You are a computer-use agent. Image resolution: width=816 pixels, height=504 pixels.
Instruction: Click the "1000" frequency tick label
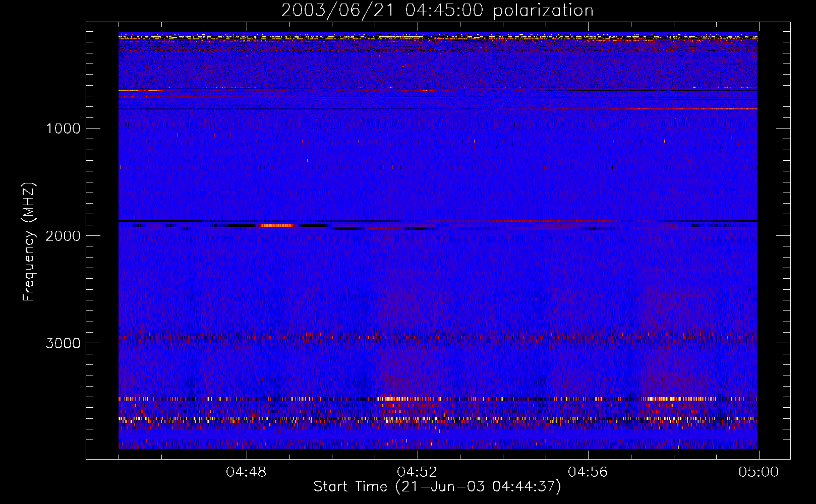tap(63, 129)
